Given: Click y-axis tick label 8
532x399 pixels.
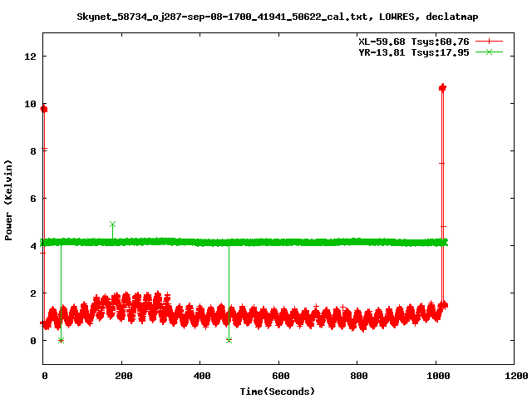Looking at the screenshot, I should click(x=33, y=151).
